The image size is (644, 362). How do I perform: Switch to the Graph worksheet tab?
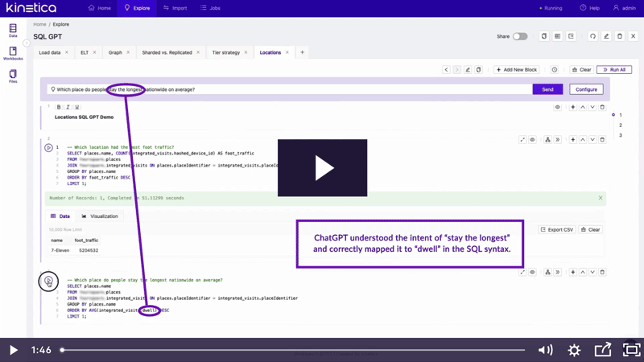pyautogui.click(x=115, y=52)
